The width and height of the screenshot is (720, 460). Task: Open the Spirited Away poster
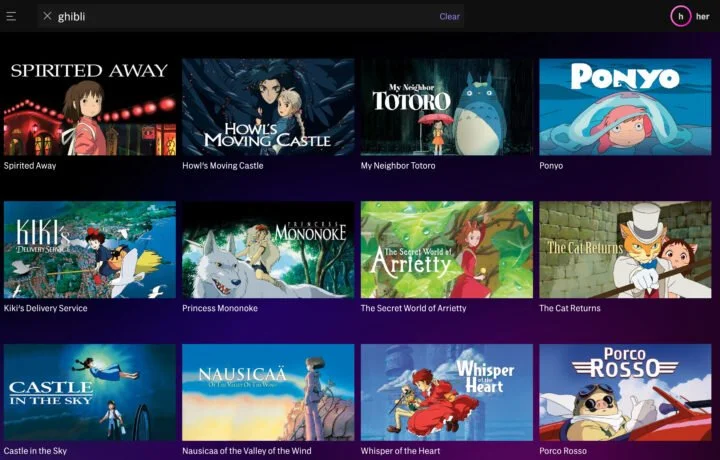coord(90,106)
